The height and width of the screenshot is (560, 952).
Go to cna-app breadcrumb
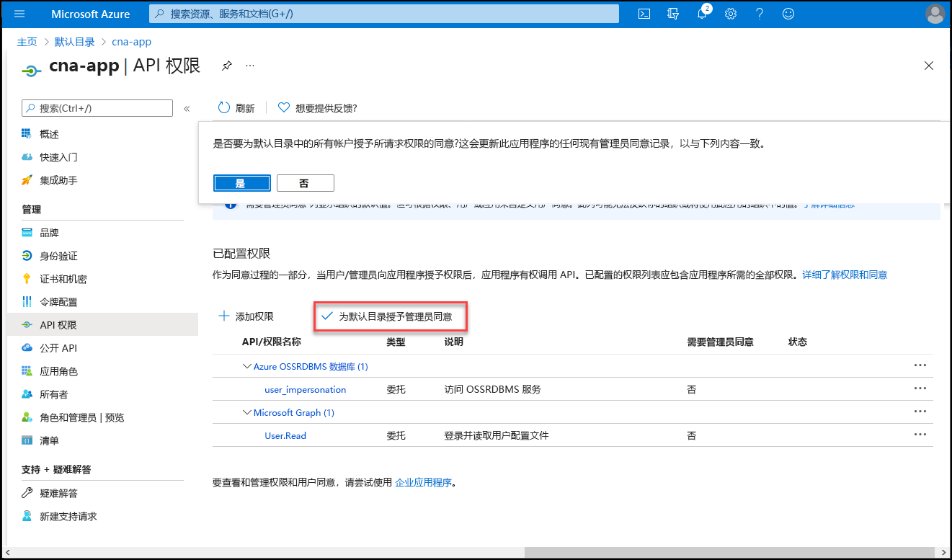pos(131,42)
